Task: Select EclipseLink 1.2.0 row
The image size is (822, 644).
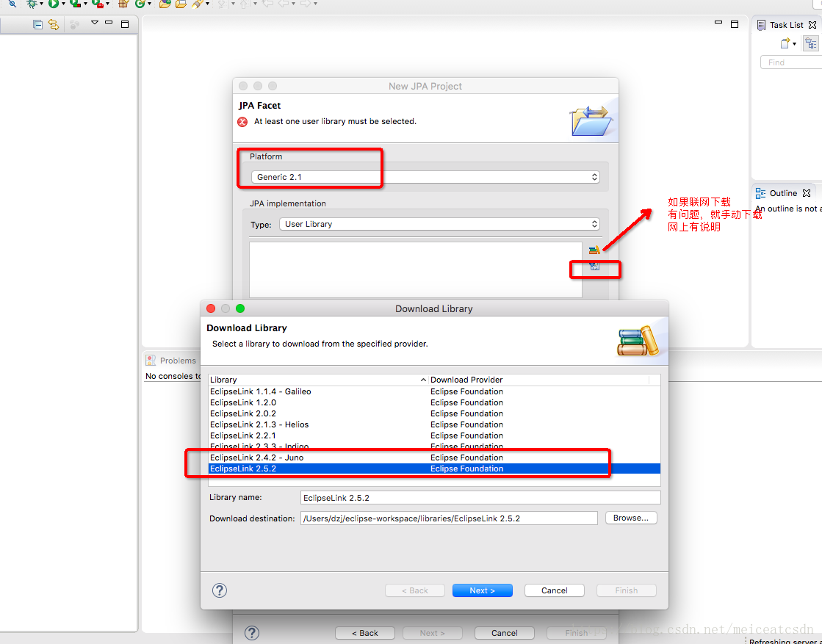Action: (434, 402)
